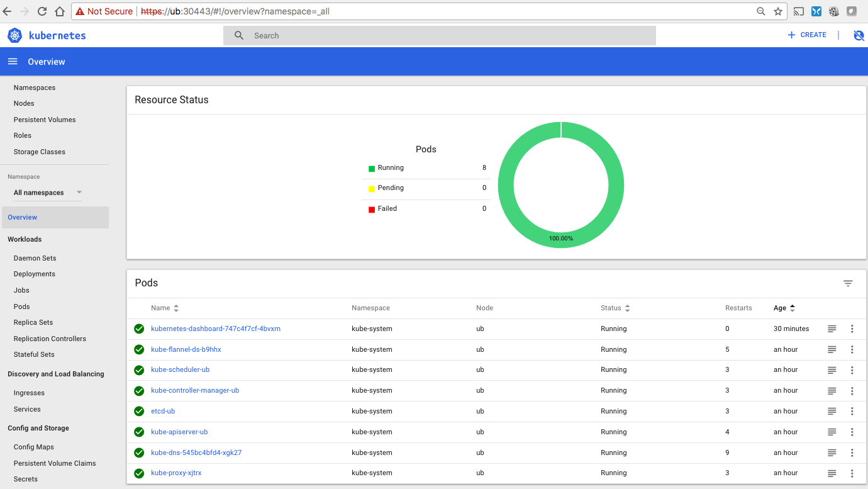
Task: Select Overview in the sidebar
Action: [55, 217]
